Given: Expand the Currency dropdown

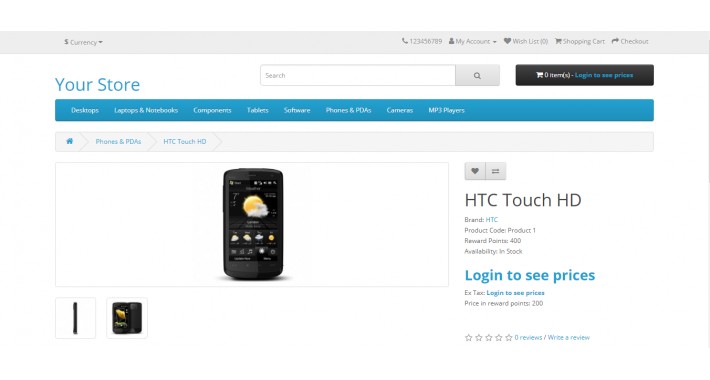Looking at the screenshot, I should click(x=83, y=42).
